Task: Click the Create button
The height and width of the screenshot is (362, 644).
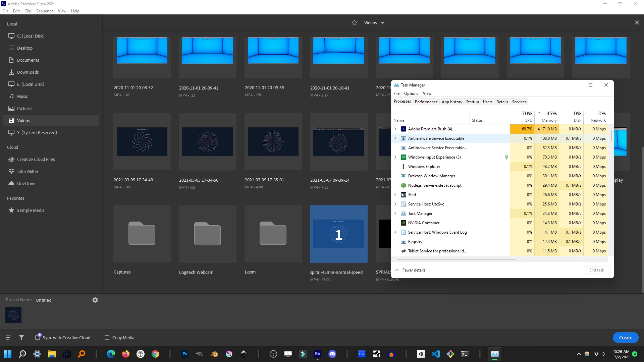Action: (625, 338)
